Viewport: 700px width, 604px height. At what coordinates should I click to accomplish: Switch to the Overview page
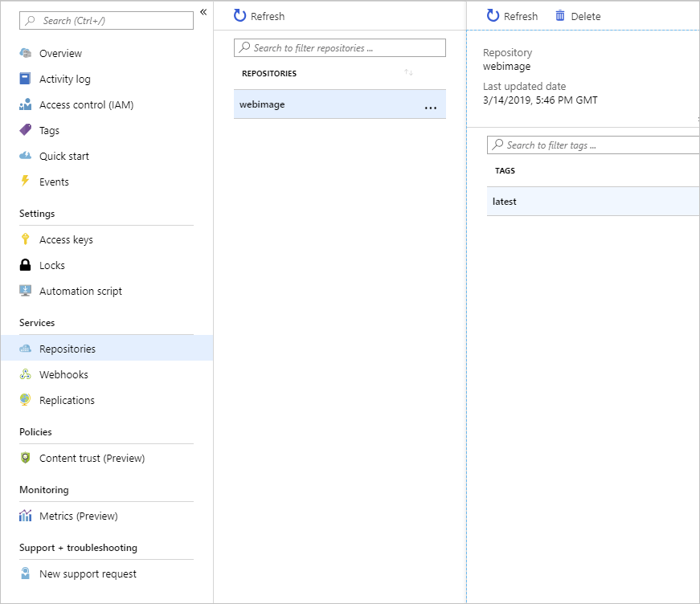click(x=60, y=53)
